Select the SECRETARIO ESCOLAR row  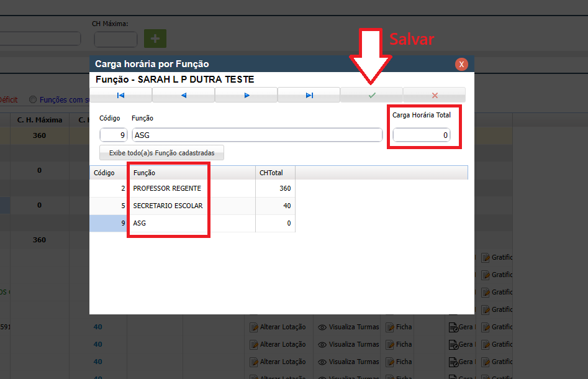[168, 206]
